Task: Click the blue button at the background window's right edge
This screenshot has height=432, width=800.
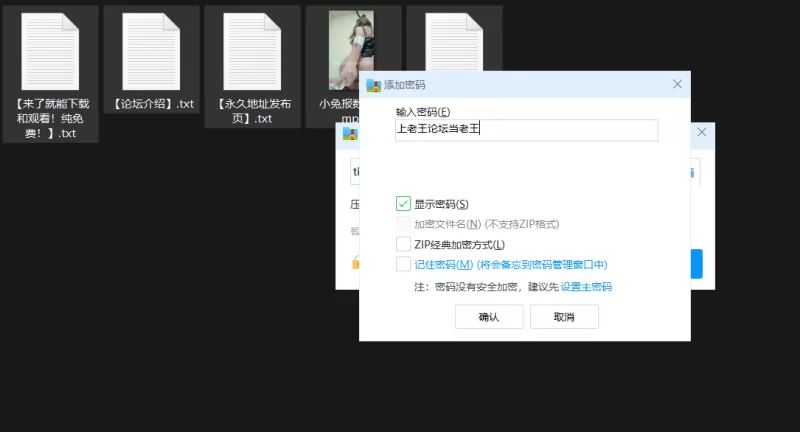Action: (697, 264)
